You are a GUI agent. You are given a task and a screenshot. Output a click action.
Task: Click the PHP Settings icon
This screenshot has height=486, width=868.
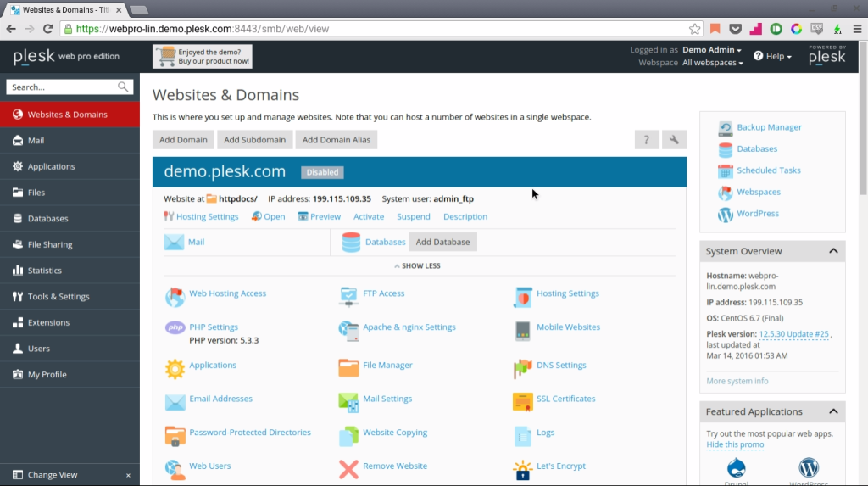pos(175,328)
